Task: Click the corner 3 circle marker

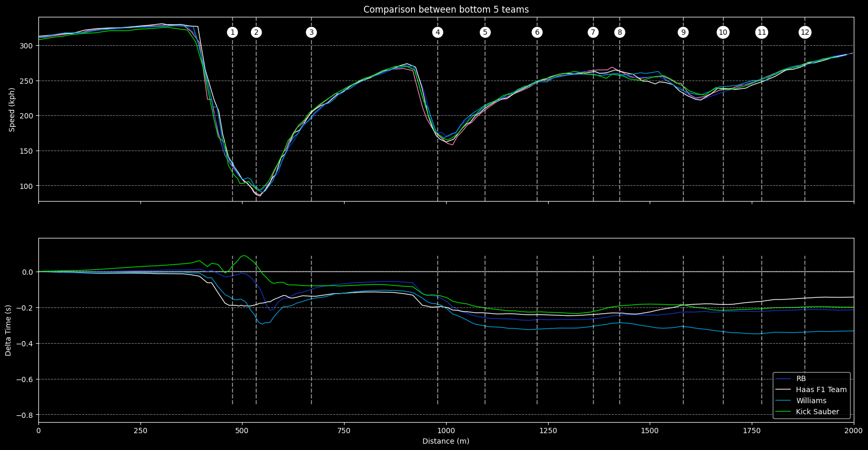Action: click(311, 33)
